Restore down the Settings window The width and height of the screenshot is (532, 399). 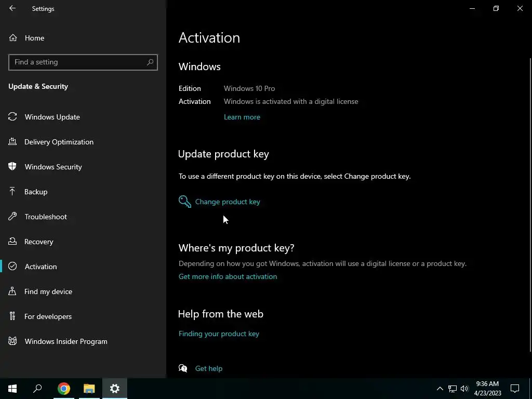[x=496, y=8]
